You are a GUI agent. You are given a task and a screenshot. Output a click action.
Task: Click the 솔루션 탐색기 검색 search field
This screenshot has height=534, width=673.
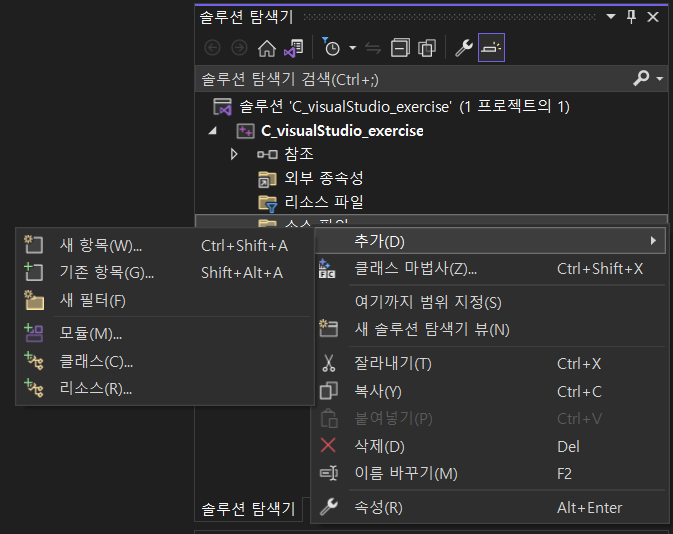410,79
